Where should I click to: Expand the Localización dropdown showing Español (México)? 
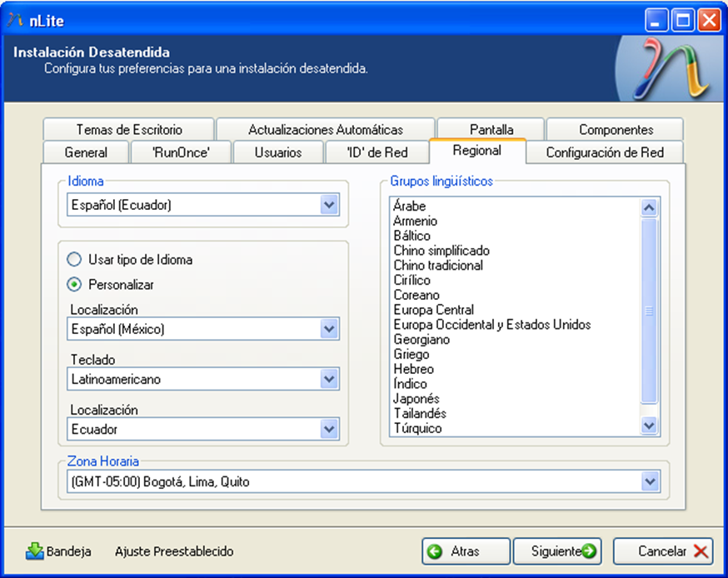(203, 329)
